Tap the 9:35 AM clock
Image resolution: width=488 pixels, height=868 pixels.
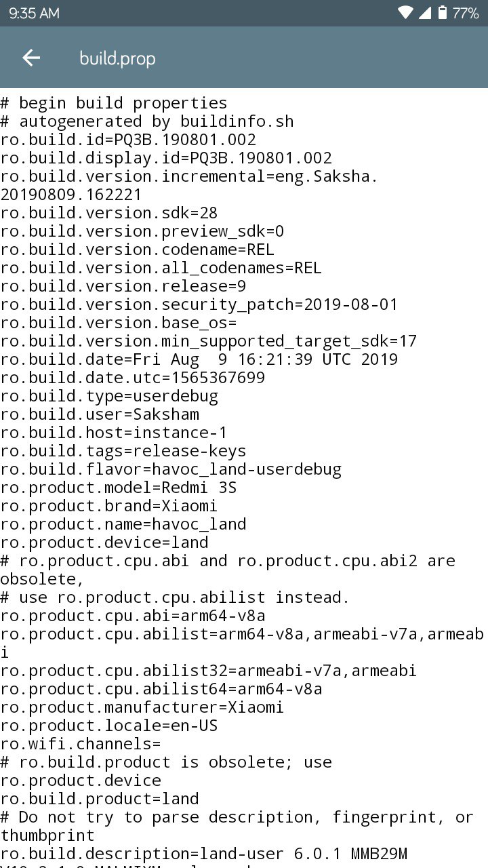34,14
